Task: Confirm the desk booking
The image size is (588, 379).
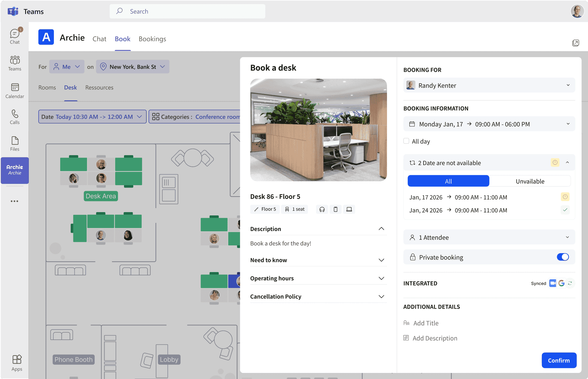Action: tap(559, 360)
